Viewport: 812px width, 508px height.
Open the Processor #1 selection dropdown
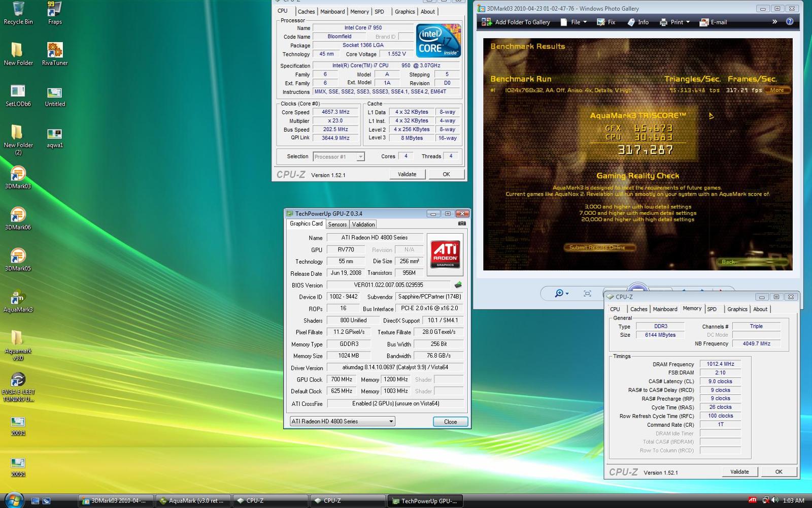(x=339, y=156)
